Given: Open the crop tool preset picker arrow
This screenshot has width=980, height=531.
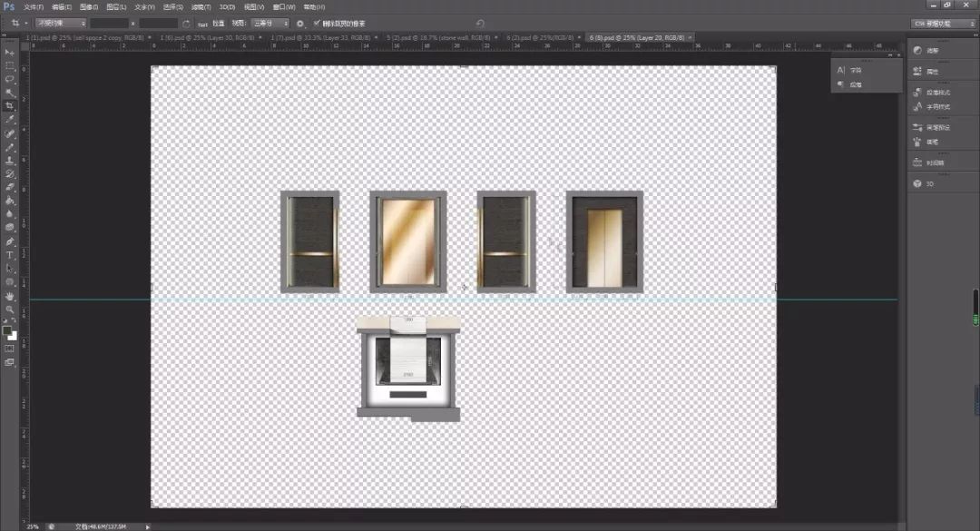Looking at the screenshot, I should [26, 23].
